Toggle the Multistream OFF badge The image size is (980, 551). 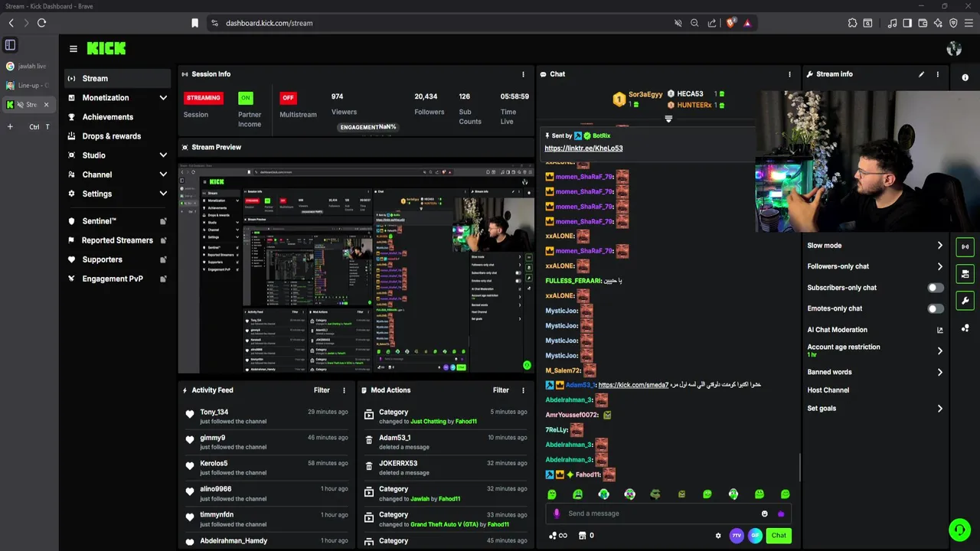tap(288, 98)
